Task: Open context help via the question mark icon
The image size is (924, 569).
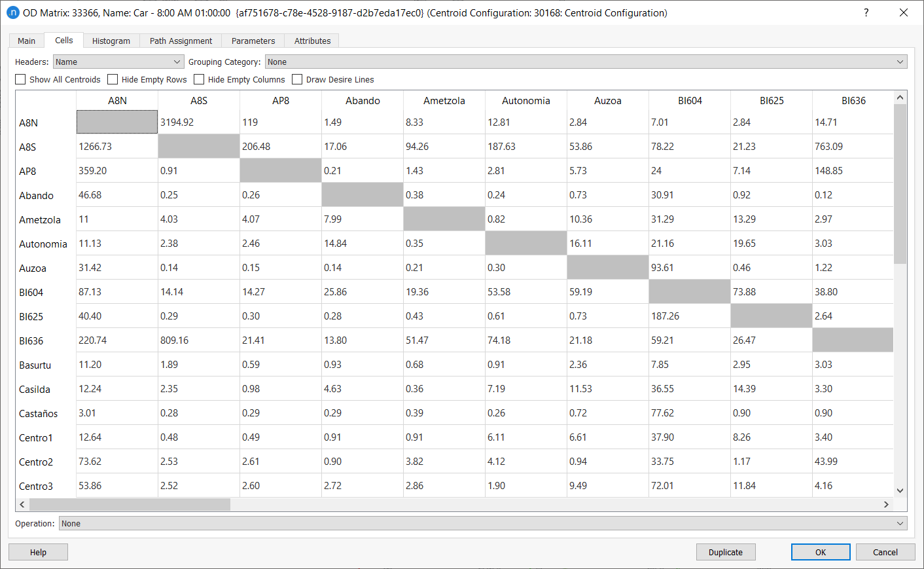Action: point(866,12)
